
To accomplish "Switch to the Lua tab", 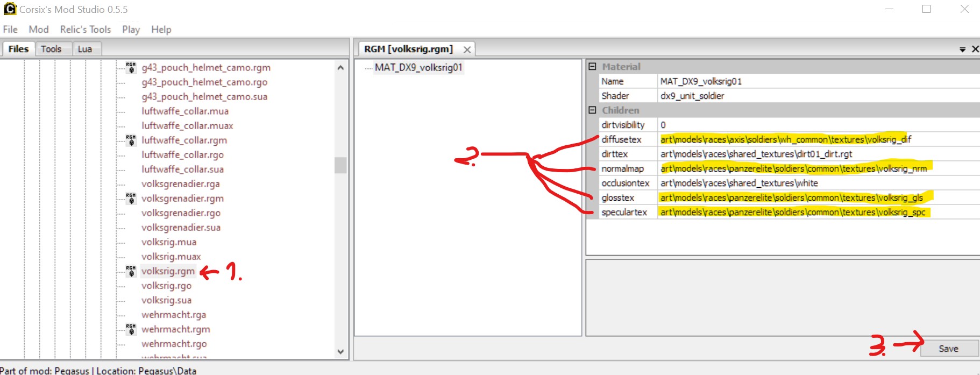I will [x=84, y=49].
